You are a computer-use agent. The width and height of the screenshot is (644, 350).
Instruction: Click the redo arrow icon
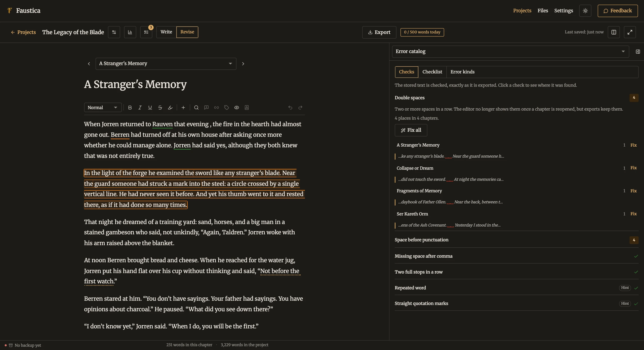click(x=300, y=108)
